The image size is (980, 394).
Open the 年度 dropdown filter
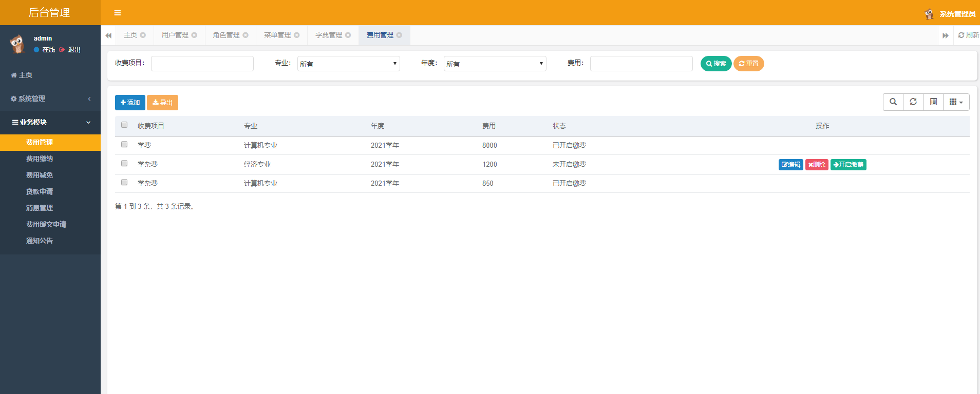(x=495, y=64)
